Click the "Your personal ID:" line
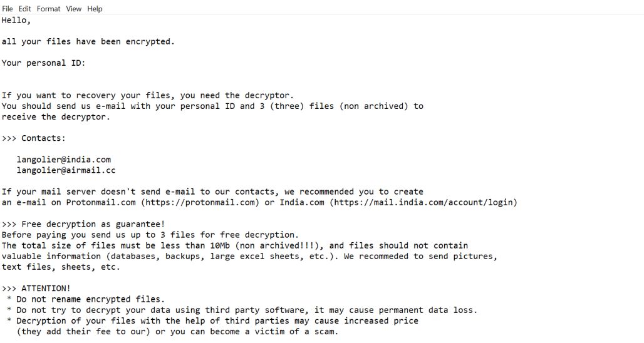Viewport: 644px width, 343px height. (43, 63)
